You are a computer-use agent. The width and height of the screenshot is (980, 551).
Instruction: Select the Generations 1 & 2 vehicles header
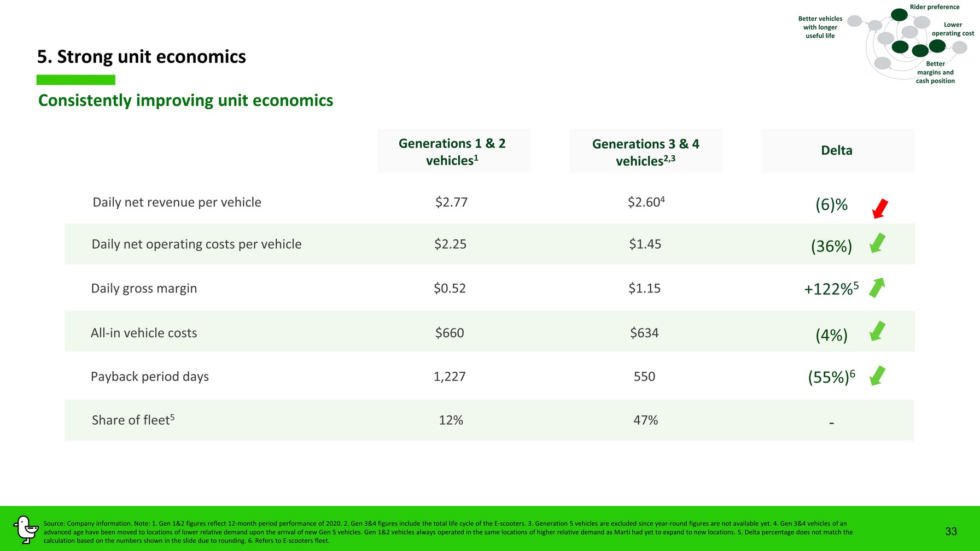[x=452, y=151]
